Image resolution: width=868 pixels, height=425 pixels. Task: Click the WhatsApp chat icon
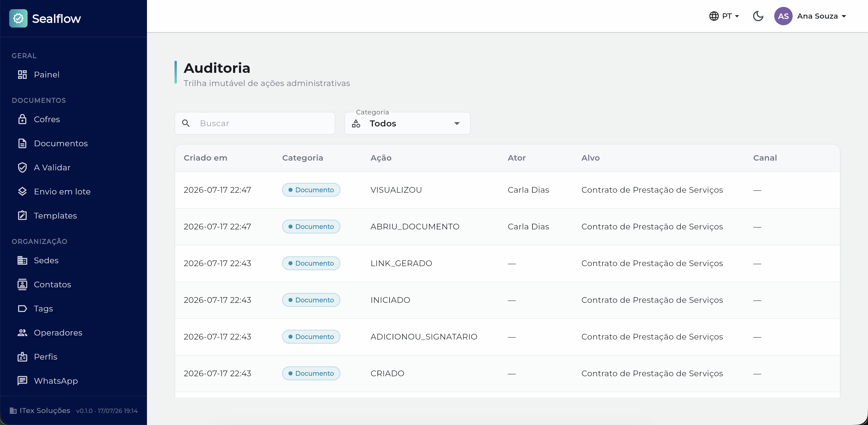coord(22,381)
